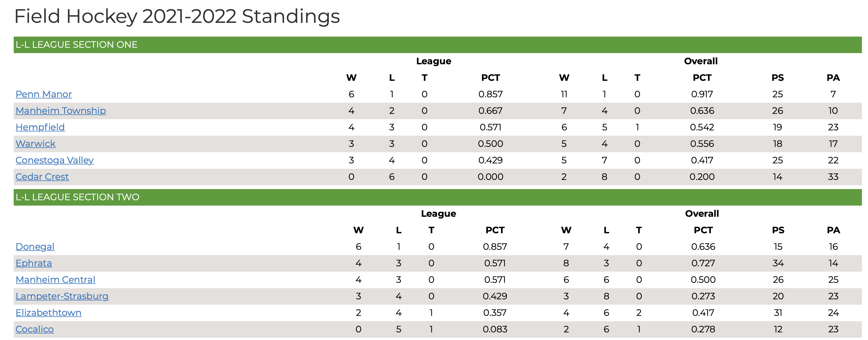This screenshot has height=340, width=868.
Task: Click Section Two PA column header
Action: [x=834, y=230]
